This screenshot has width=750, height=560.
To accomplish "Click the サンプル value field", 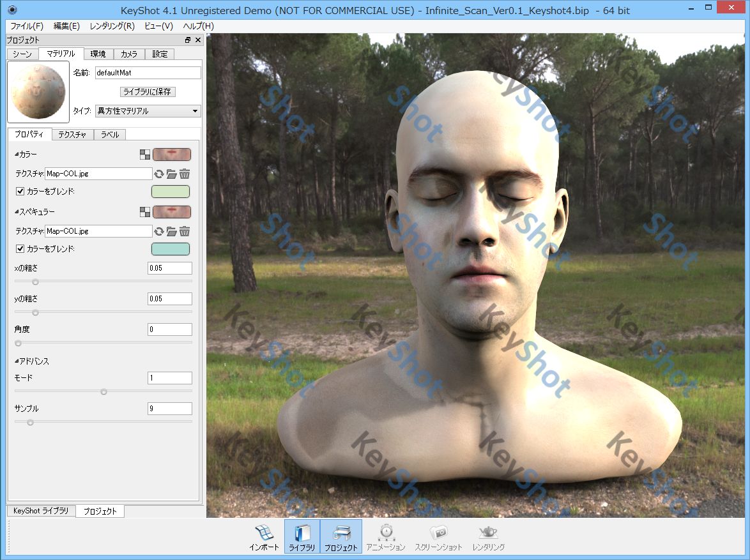I will click(170, 409).
